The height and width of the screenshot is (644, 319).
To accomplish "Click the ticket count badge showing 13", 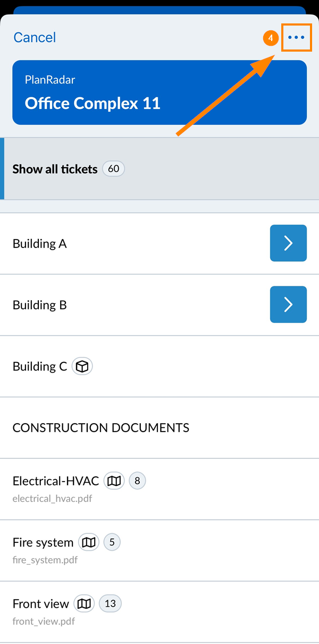I will tap(110, 604).
